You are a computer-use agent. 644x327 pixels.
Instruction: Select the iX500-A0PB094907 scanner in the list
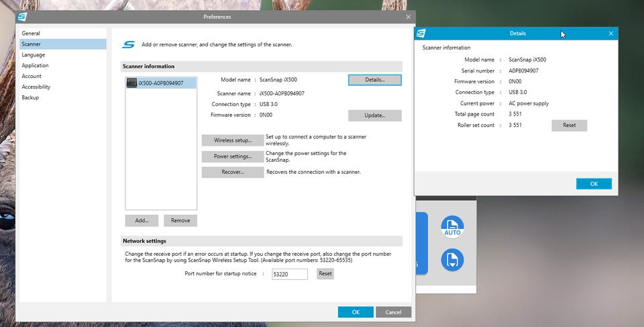[161, 83]
